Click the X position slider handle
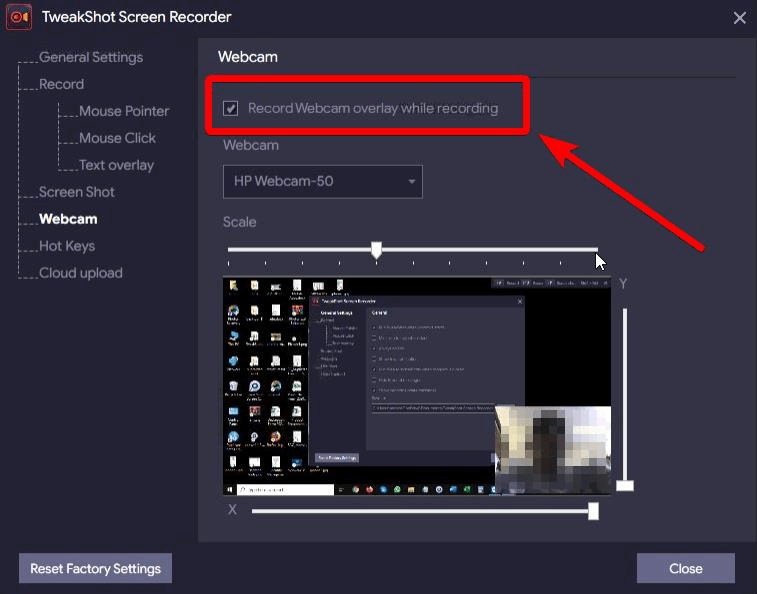 [x=593, y=511]
